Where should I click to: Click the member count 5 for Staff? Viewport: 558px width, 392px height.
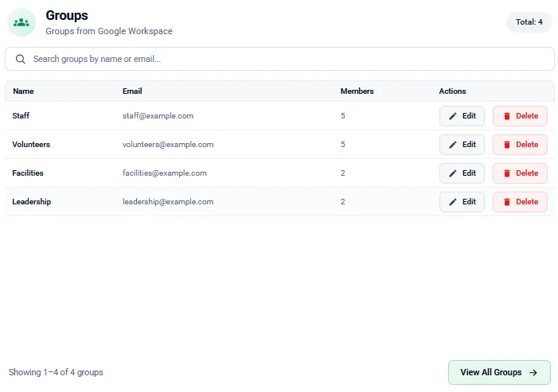tap(343, 116)
